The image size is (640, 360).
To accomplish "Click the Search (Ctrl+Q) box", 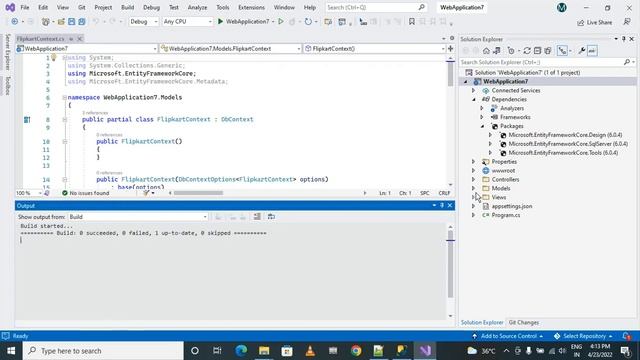I will click(376, 7).
